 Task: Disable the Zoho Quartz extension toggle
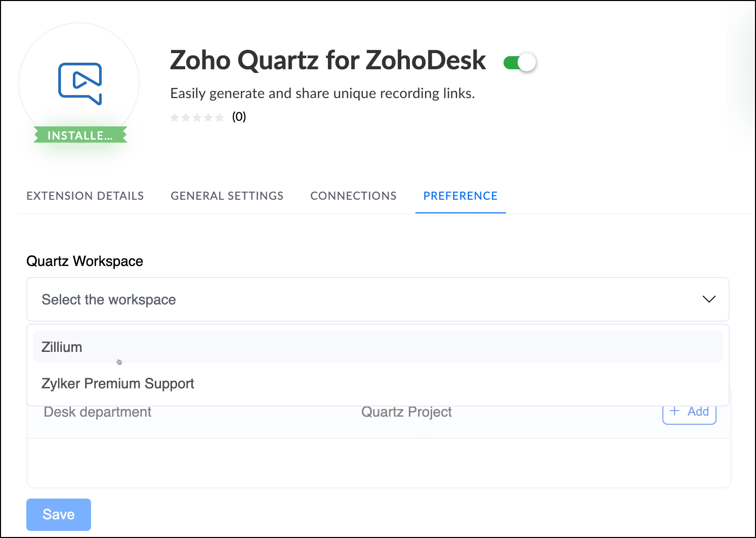click(520, 63)
